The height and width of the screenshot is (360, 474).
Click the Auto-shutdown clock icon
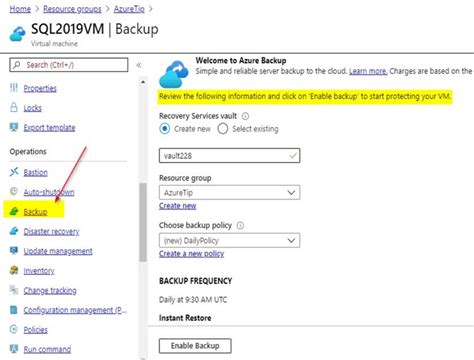pyautogui.click(x=14, y=191)
